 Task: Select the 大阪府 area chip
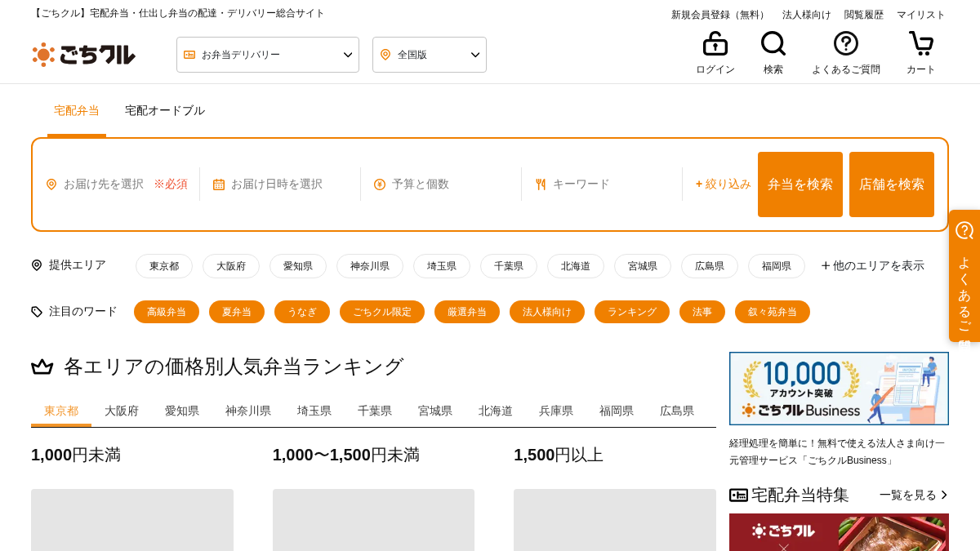point(231,266)
